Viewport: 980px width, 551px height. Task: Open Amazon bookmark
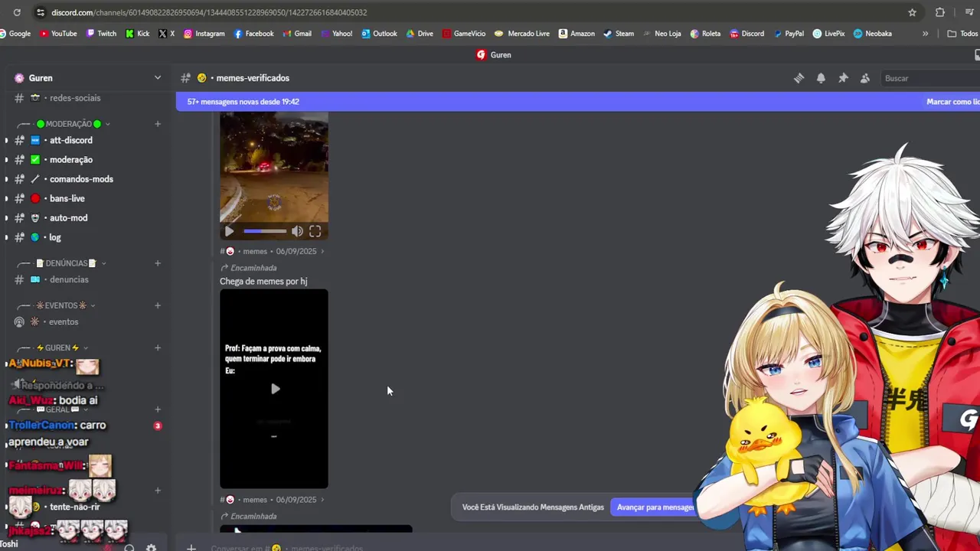[577, 34]
